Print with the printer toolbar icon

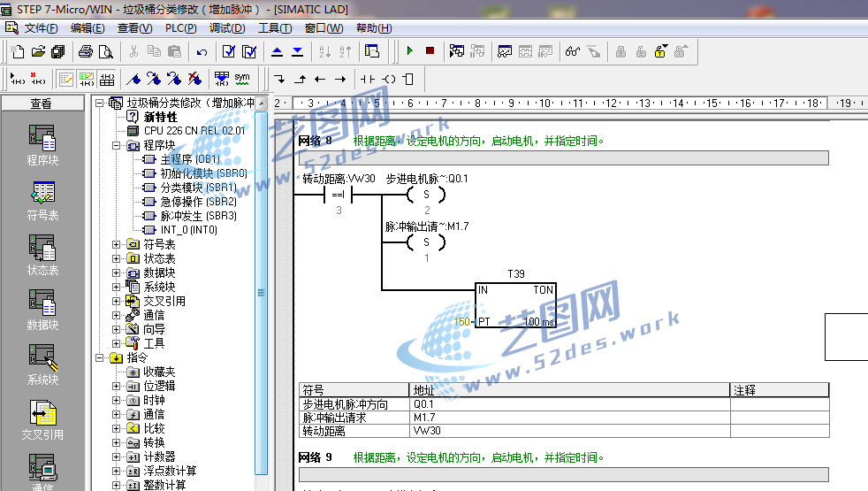pyautogui.click(x=85, y=51)
